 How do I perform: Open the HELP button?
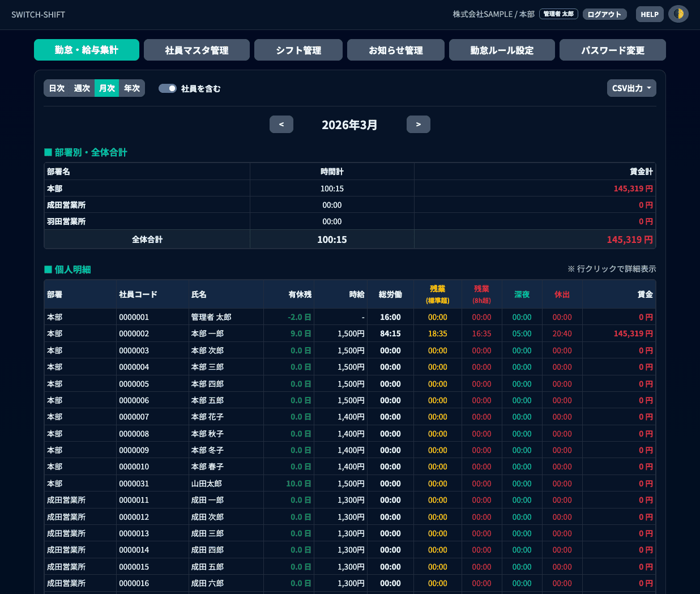pyautogui.click(x=650, y=14)
